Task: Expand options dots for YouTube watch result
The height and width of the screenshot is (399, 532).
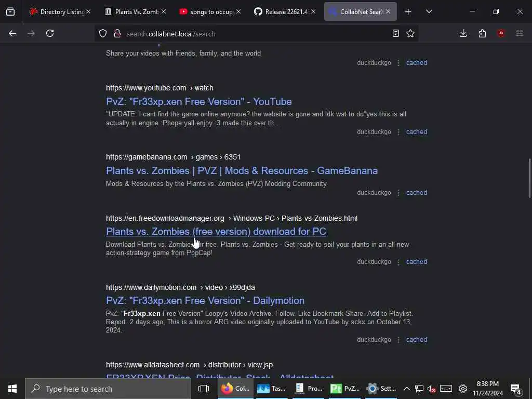Action: click(398, 132)
